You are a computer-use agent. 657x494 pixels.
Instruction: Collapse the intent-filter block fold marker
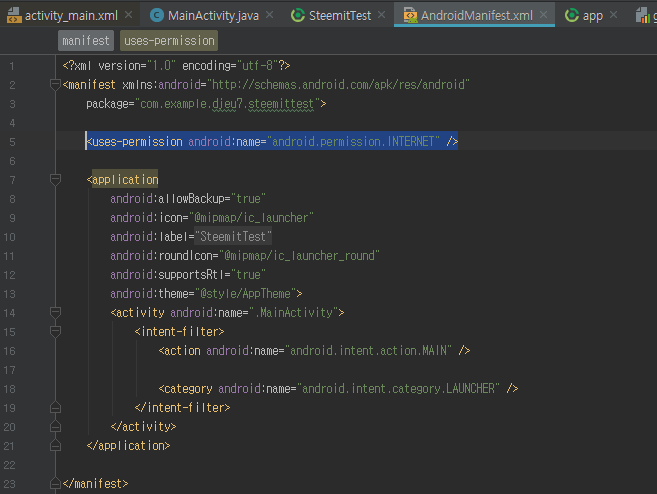tap(55, 332)
